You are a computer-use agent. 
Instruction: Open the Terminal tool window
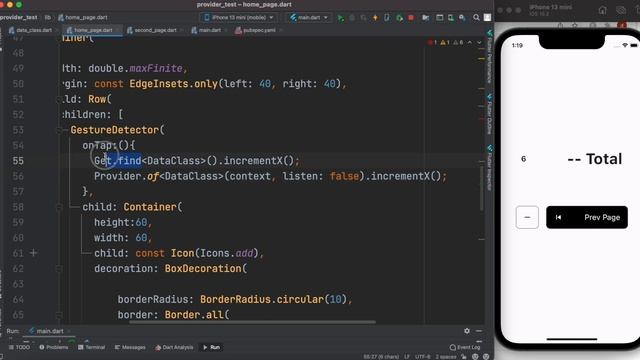click(91, 347)
